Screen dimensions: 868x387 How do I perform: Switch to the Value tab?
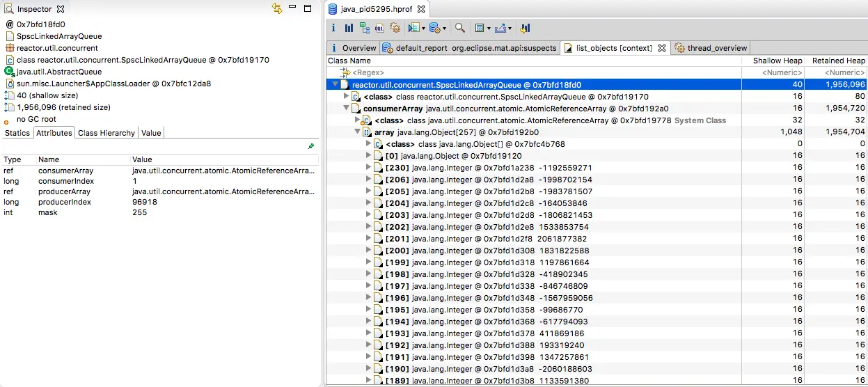point(151,133)
